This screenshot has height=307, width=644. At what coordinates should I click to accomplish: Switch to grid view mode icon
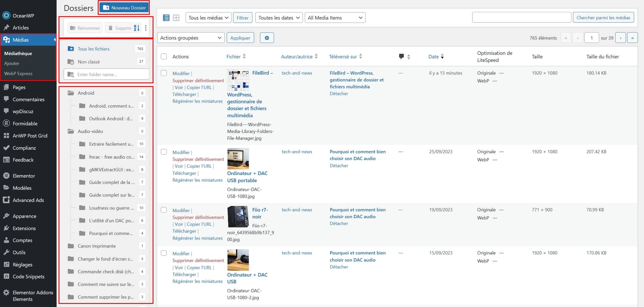[x=176, y=18]
